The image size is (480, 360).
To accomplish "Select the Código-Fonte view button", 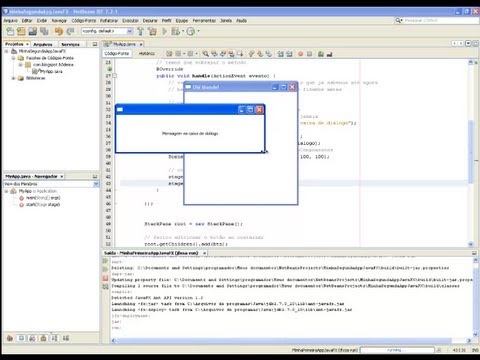I will pos(117,53).
